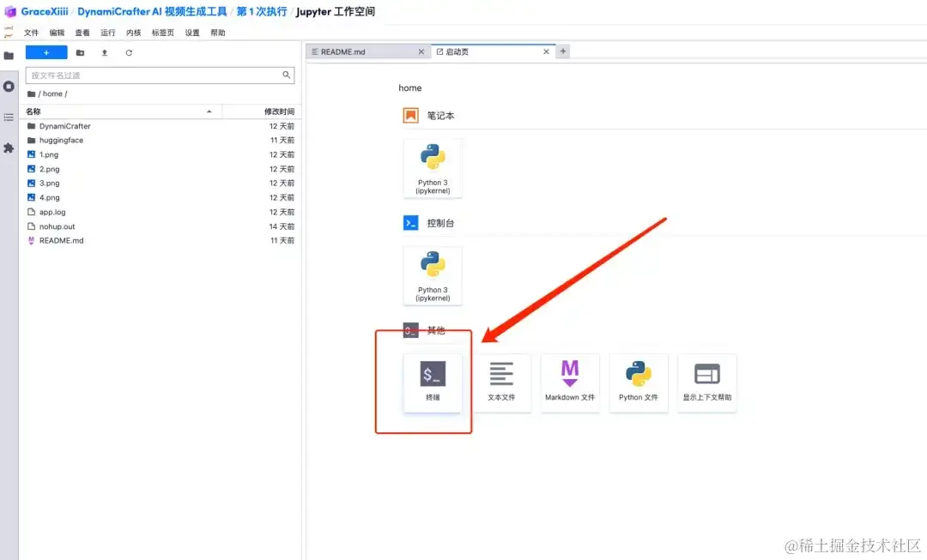Open 第 1 次执行 breadcrumb link
The height and width of the screenshot is (560, 927).
(262, 11)
